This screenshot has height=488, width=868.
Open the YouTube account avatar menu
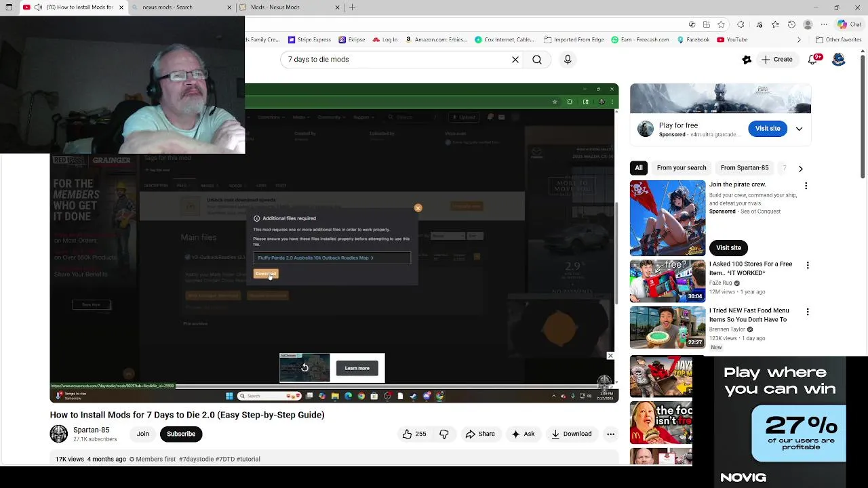click(839, 60)
